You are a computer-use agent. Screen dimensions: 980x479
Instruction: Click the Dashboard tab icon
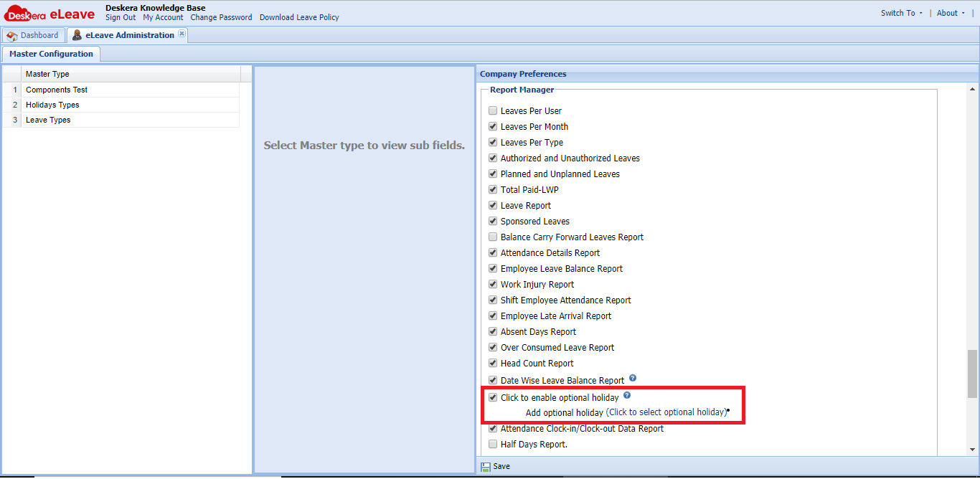click(12, 35)
